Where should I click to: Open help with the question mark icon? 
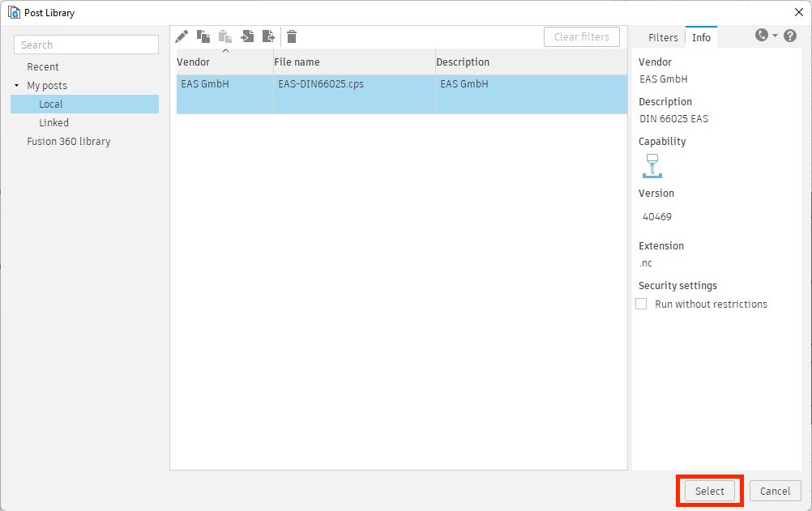click(x=790, y=36)
